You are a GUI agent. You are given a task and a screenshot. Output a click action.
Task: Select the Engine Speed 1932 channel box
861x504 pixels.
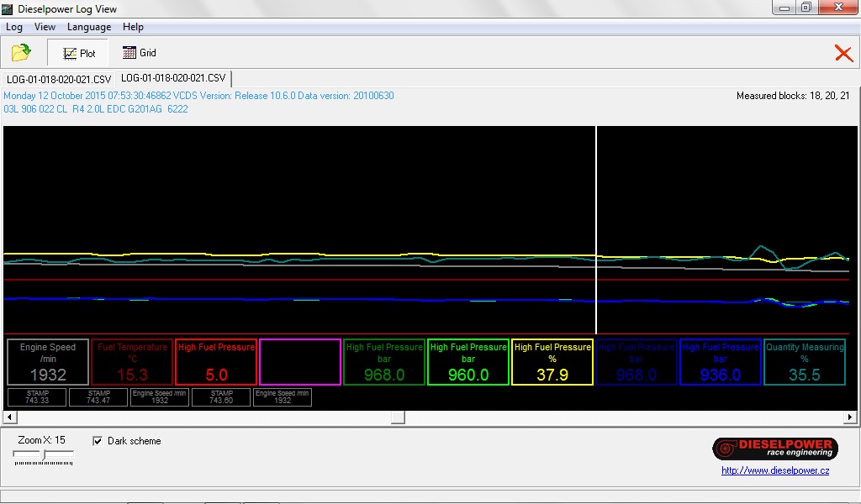coord(48,362)
